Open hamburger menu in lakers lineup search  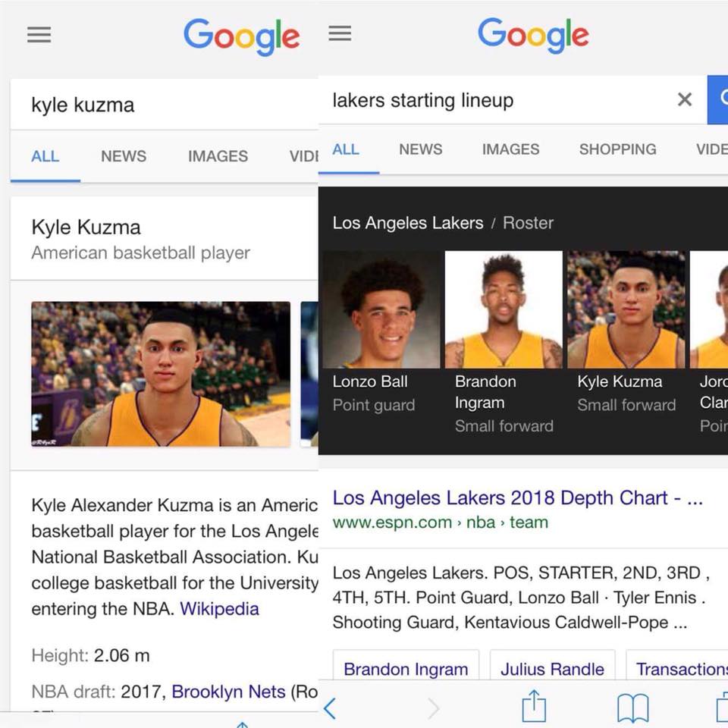point(340,33)
